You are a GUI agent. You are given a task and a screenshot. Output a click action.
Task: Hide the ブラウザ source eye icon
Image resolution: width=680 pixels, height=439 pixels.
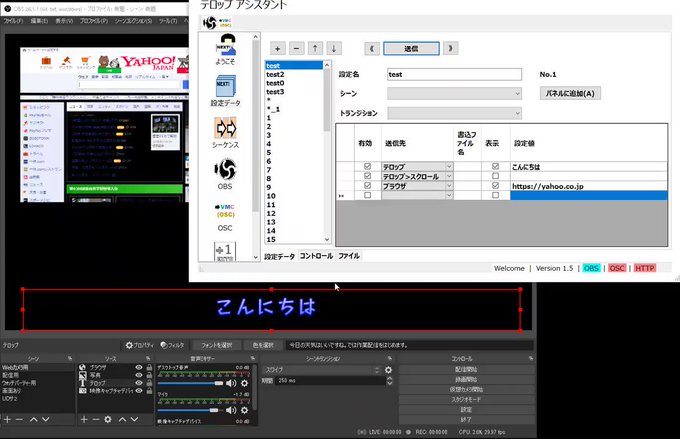(x=139, y=367)
